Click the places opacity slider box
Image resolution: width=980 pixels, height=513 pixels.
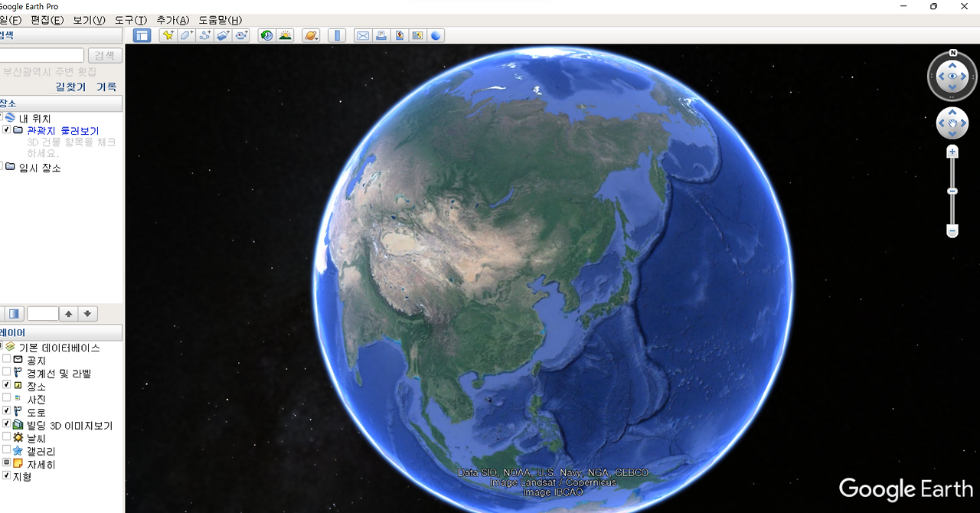tap(43, 313)
